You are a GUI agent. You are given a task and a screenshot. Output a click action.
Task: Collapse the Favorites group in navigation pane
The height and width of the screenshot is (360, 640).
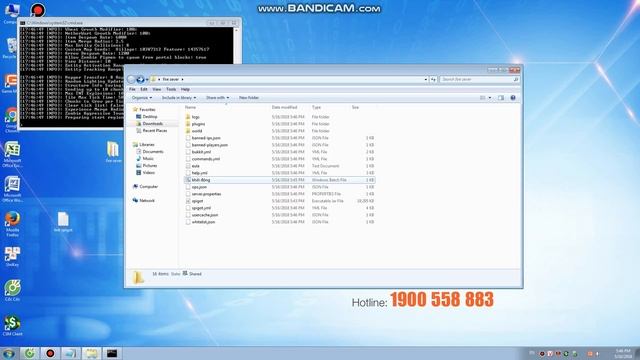(144, 109)
